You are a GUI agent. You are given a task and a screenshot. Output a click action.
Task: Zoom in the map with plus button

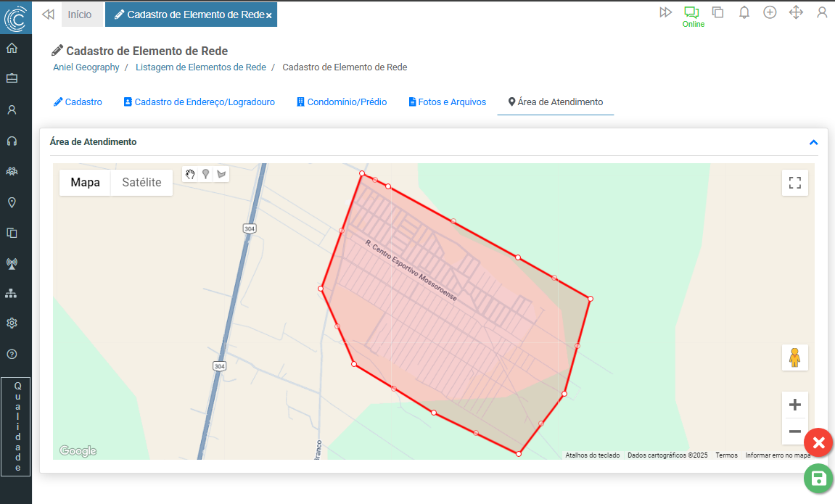(794, 405)
